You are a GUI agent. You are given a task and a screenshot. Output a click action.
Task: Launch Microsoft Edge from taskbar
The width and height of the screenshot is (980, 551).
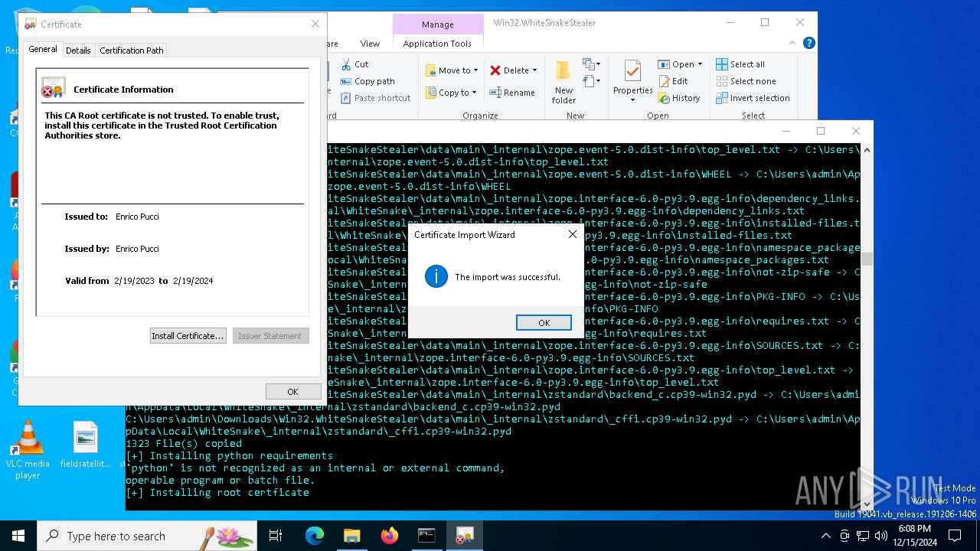tap(315, 536)
